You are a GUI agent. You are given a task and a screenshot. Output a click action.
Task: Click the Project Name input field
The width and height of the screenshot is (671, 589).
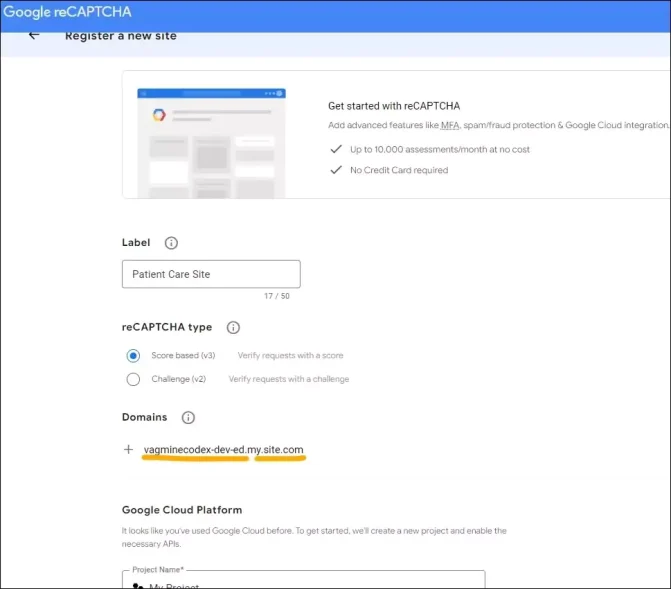[x=303, y=580]
